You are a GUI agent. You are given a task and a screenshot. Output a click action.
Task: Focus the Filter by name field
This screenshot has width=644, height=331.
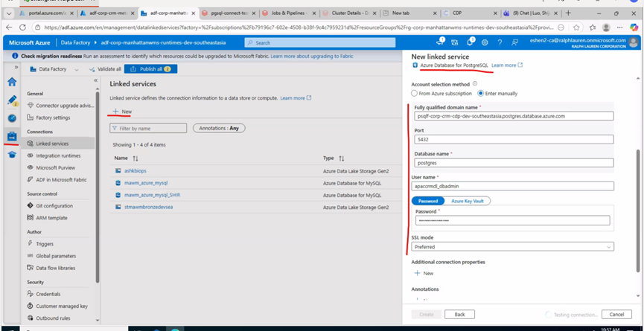[148, 129]
